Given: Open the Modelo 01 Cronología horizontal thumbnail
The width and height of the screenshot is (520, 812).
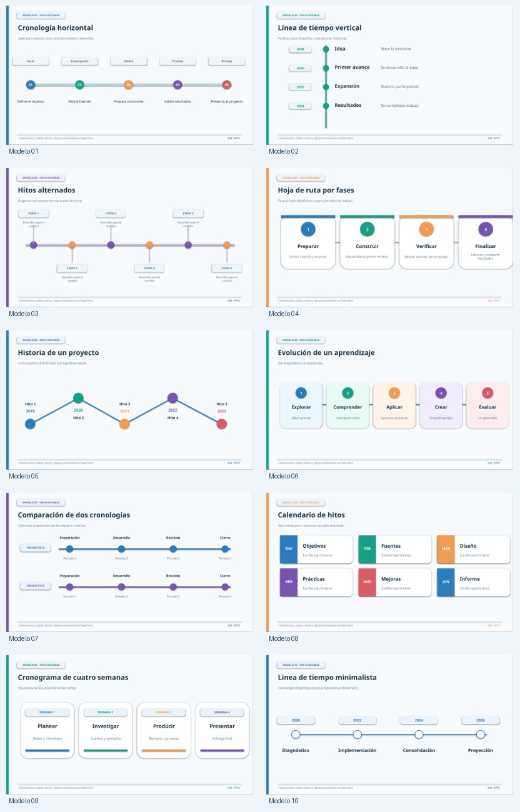Looking at the screenshot, I should pos(129,75).
